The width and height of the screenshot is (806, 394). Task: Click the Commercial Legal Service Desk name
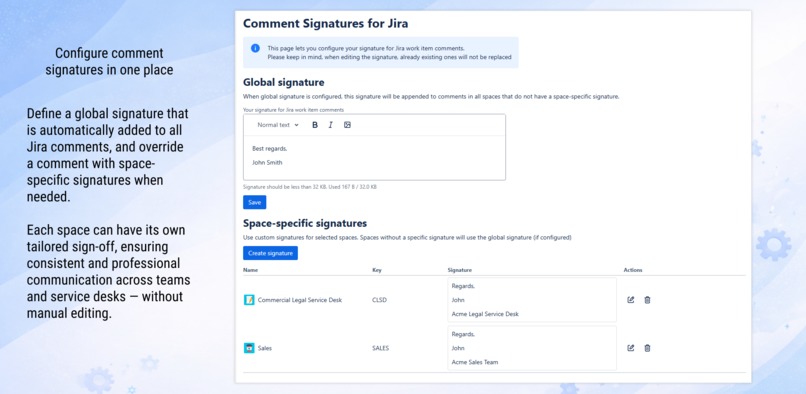pyautogui.click(x=300, y=300)
